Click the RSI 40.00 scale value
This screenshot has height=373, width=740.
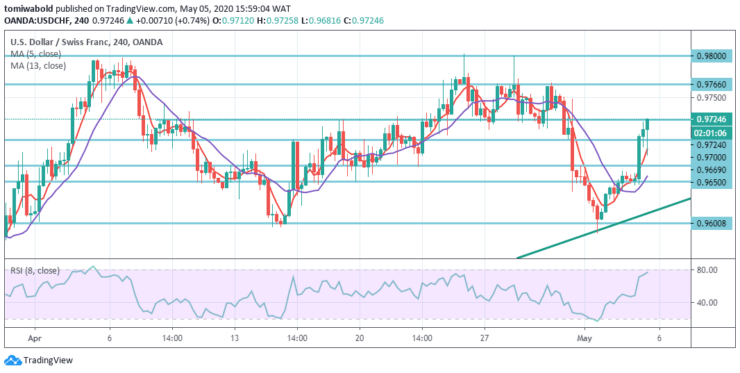click(x=708, y=303)
